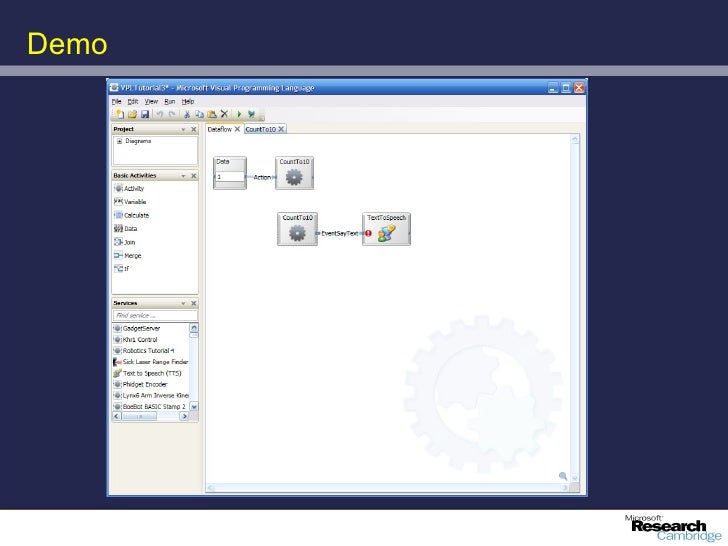
Task: Pick the Calculate activity icon
Action: pyautogui.click(x=118, y=215)
